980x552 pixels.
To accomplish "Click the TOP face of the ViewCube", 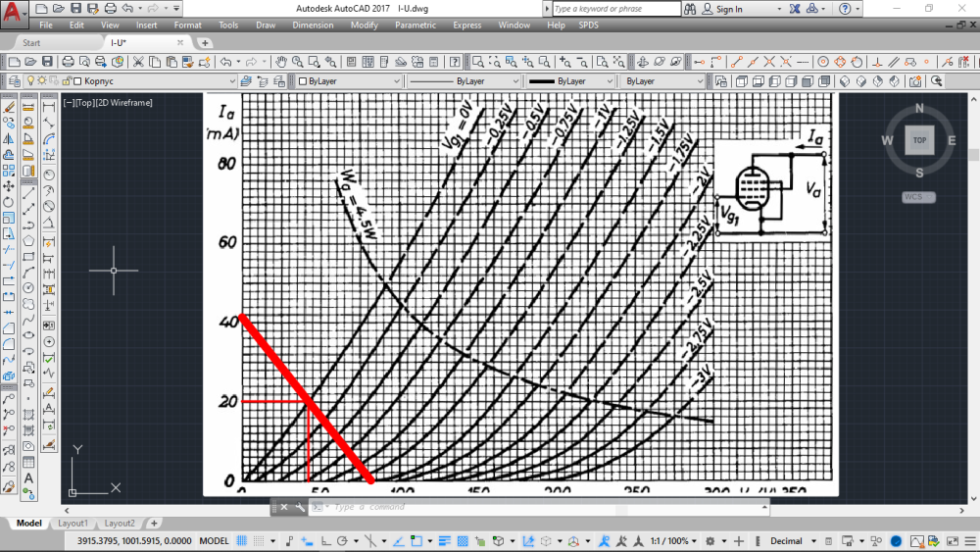I will coord(919,140).
